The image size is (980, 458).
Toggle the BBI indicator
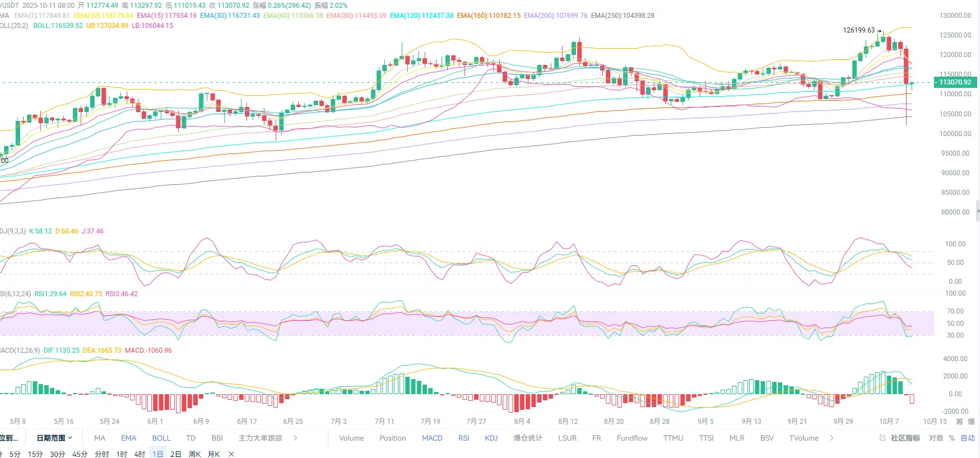tap(217, 438)
